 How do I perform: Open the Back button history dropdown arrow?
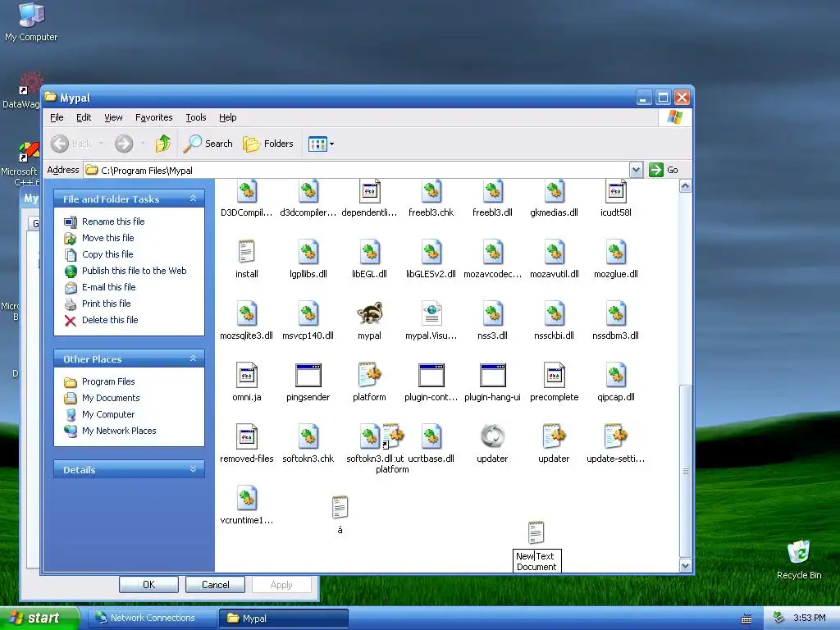click(x=101, y=144)
